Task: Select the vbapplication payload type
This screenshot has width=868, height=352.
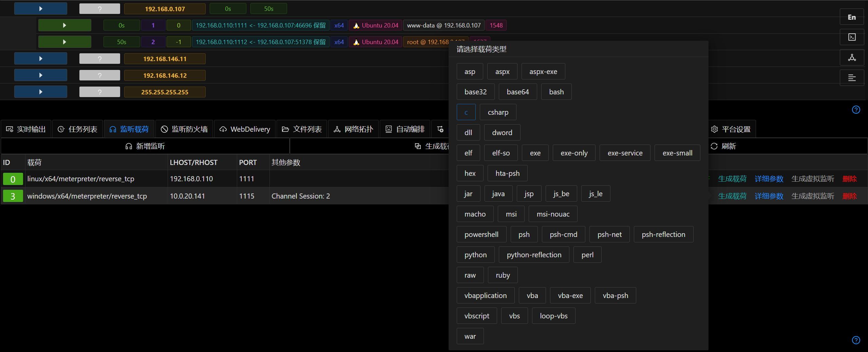Action: pyautogui.click(x=486, y=295)
